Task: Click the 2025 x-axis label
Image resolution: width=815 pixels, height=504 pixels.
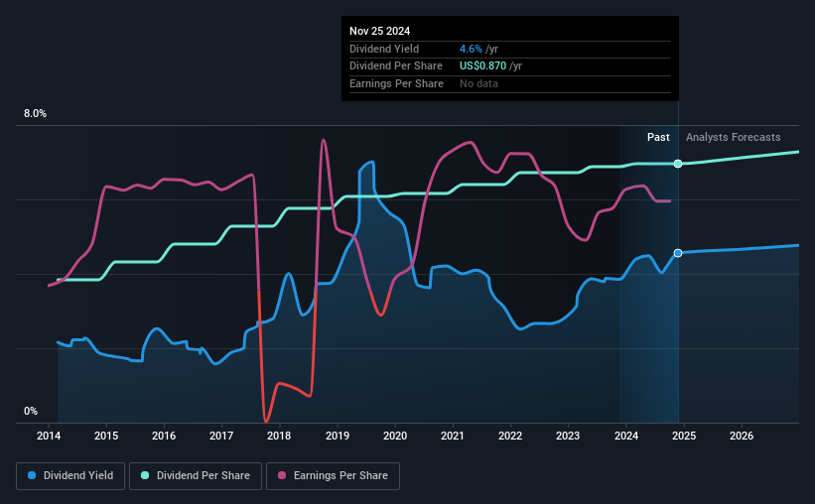Action: click(x=684, y=436)
